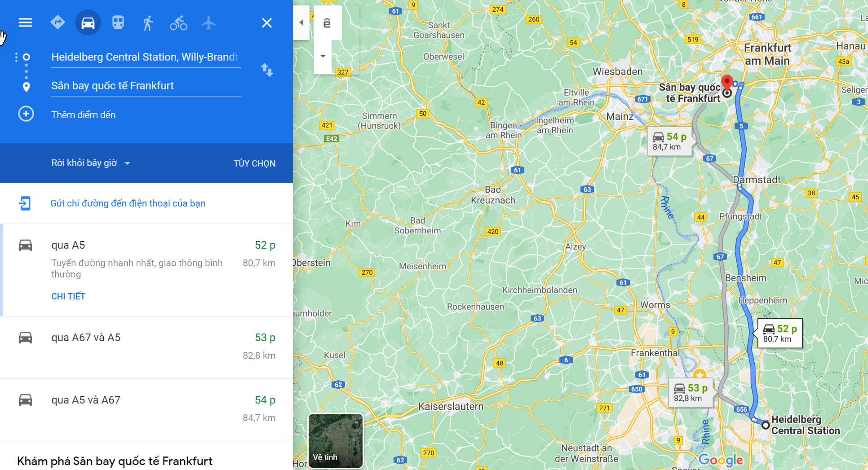Click Wiesbaden city label on map

[x=617, y=71]
